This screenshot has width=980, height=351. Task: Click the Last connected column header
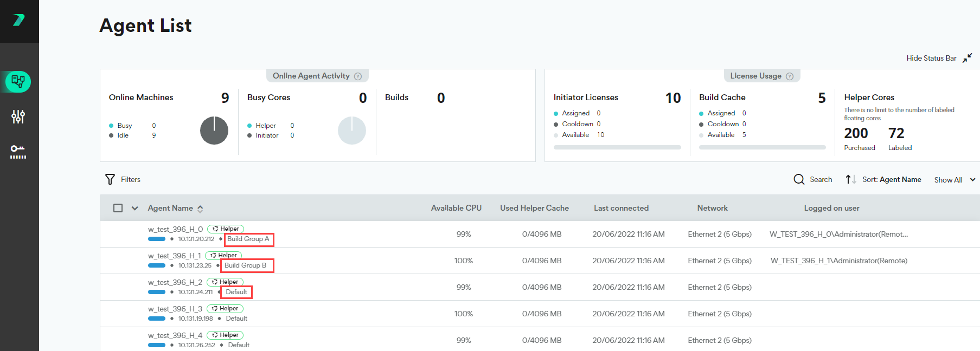(x=621, y=208)
